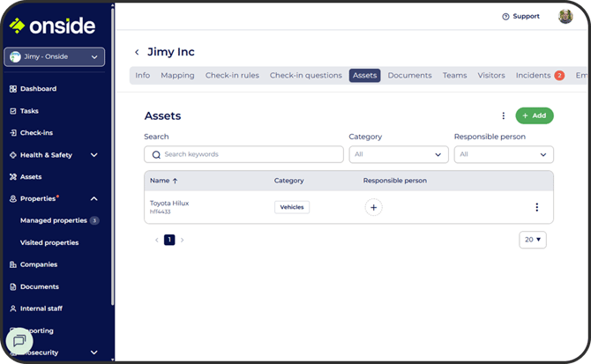Image resolution: width=591 pixels, height=364 pixels.
Task: Switch to the Mapping tab
Action: (x=177, y=75)
